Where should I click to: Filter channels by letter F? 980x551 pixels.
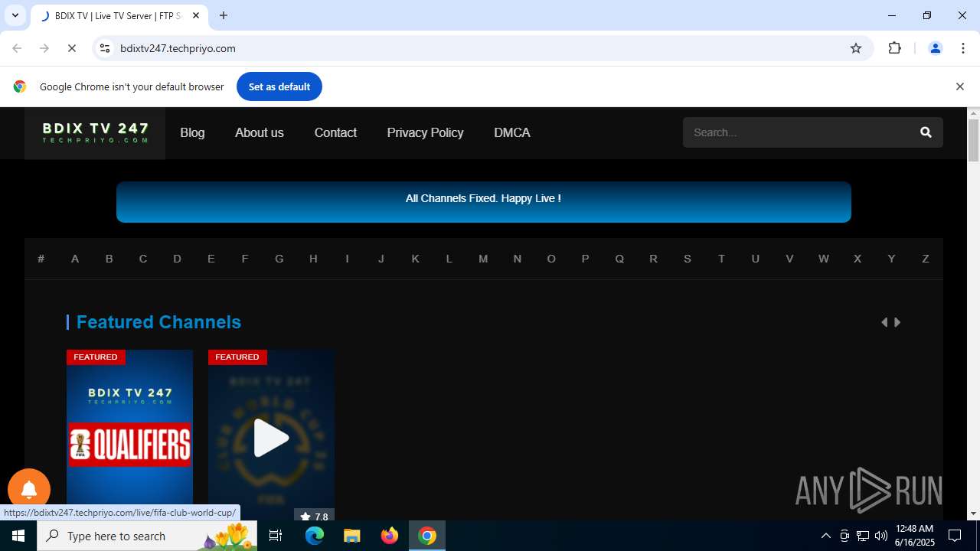(245, 259)
